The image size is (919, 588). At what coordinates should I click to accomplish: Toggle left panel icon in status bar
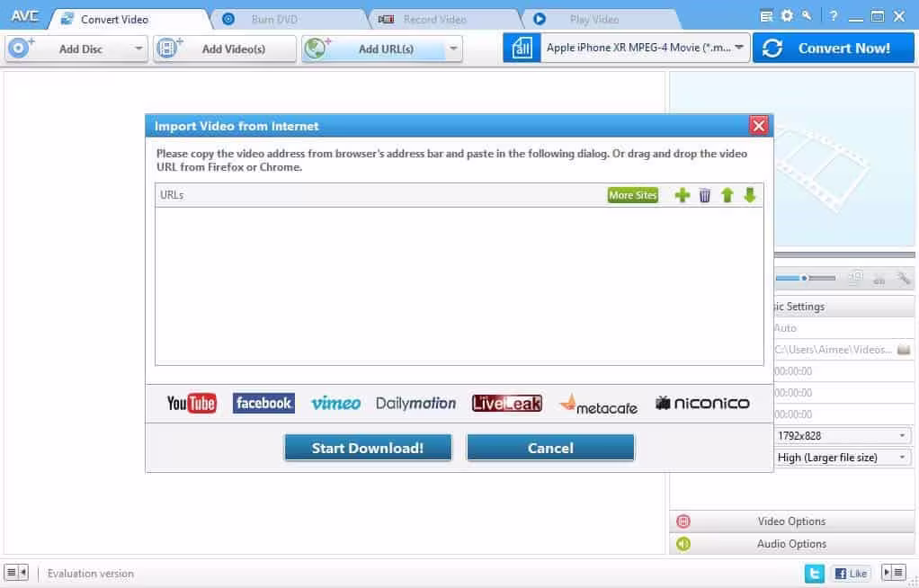[x=16, y=572]
